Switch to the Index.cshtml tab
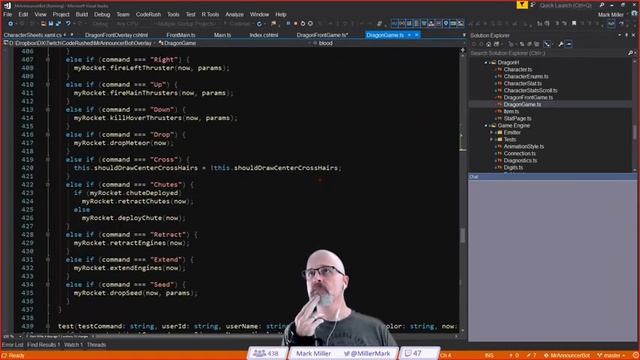The image size is (640, 360). [x=264, y=35]
